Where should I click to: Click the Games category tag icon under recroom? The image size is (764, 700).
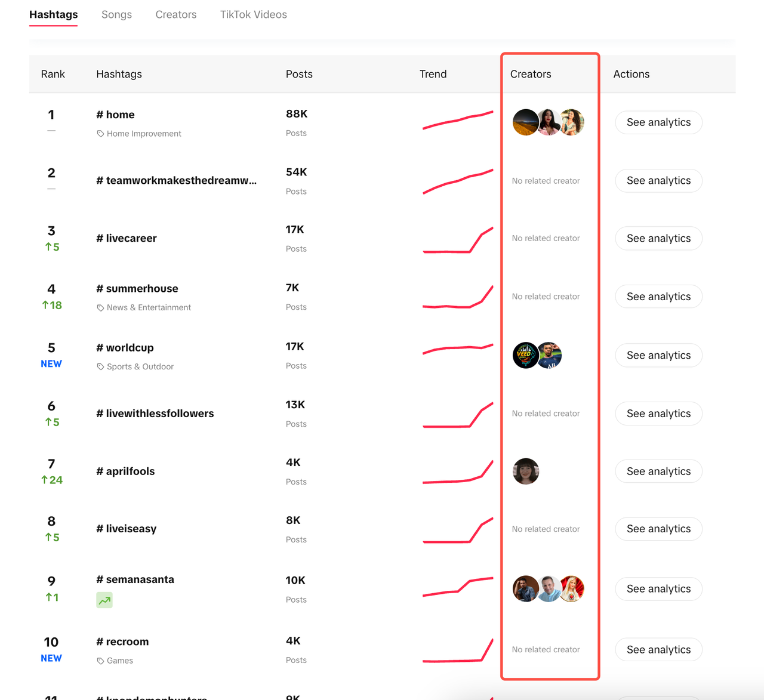click(x=100, y=661)
